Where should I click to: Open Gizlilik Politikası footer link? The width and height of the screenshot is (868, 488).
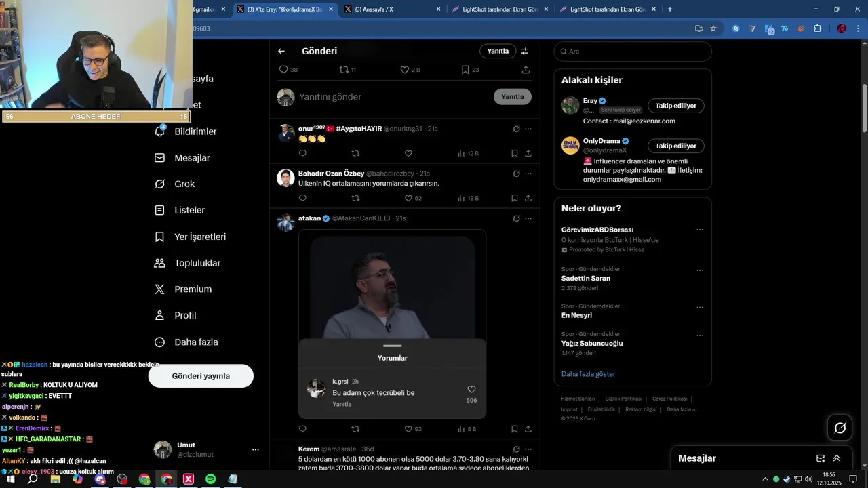[623, 399]
